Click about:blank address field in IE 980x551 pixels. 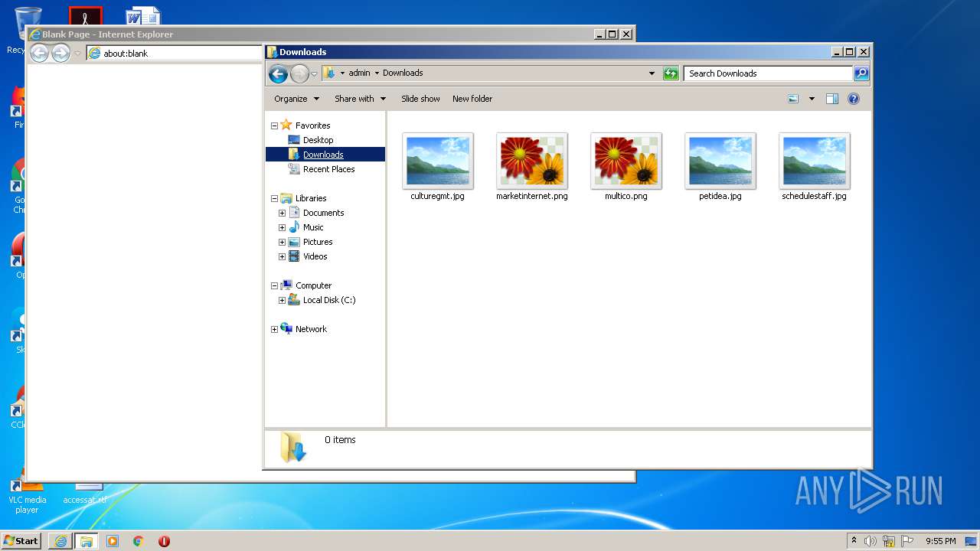click(174, 54)
